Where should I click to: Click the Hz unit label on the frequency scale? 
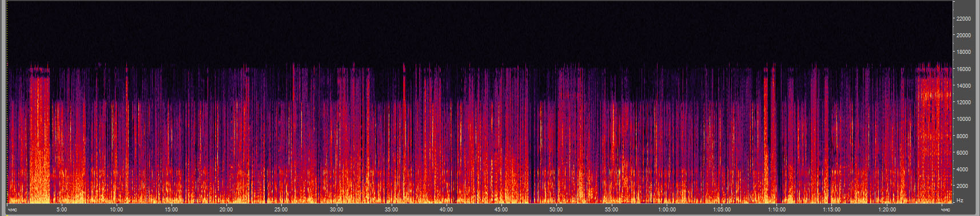(x=960, y=201)
